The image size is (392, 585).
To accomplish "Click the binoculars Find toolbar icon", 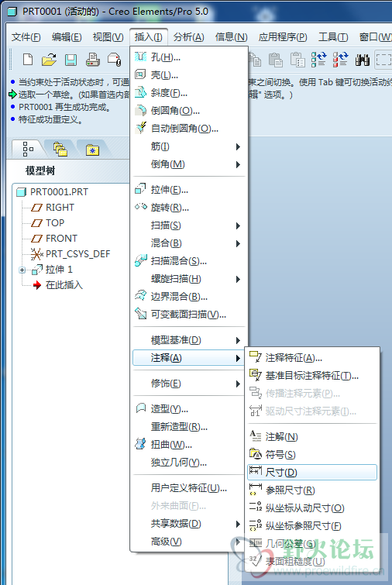I will click(x=362, y=60).
